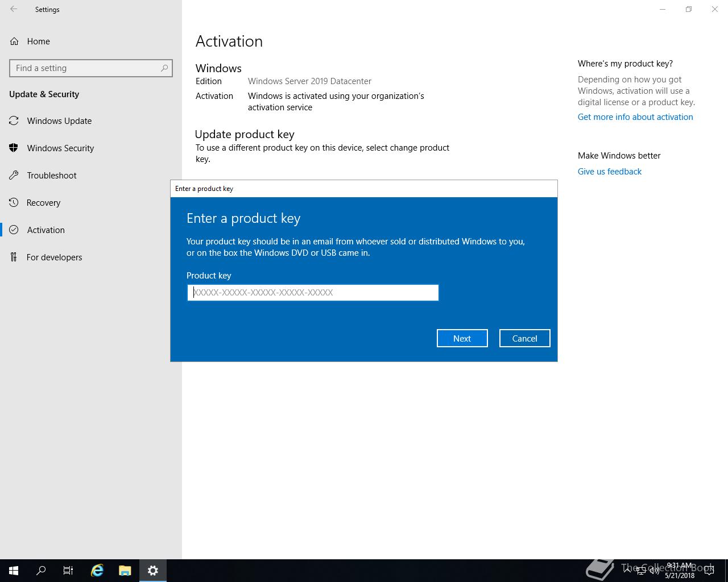The height and width of the screenshot is (582, 728).
Task: Click the Home gear icon
Action: click(x=14, y=41)
